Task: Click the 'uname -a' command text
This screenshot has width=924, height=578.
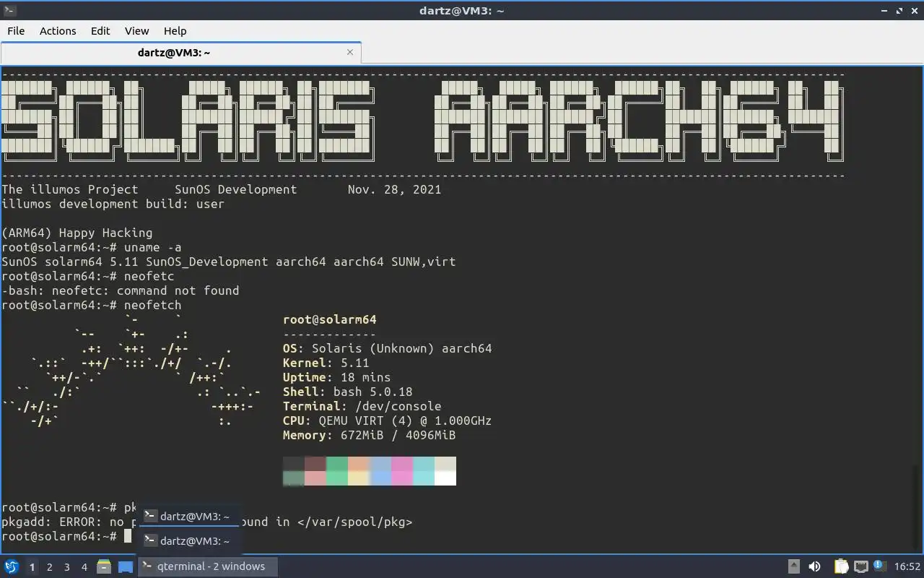Action: point(152,247)
